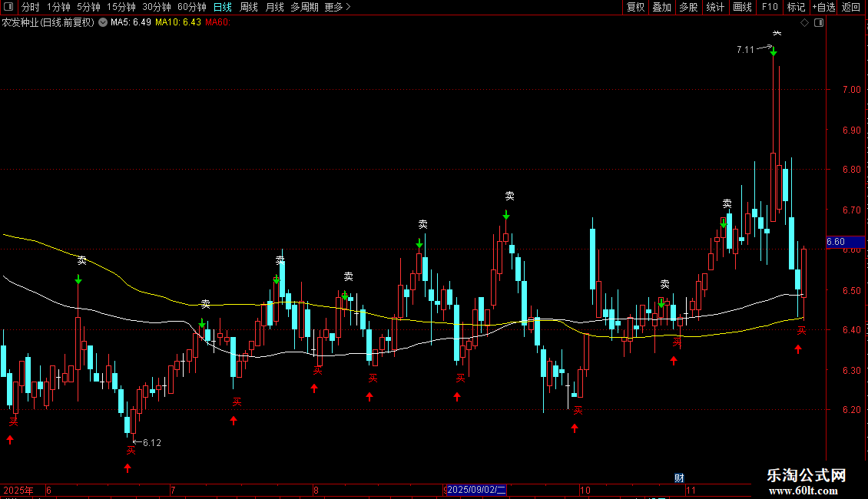Open the 多股 multi-stock view

689,7
